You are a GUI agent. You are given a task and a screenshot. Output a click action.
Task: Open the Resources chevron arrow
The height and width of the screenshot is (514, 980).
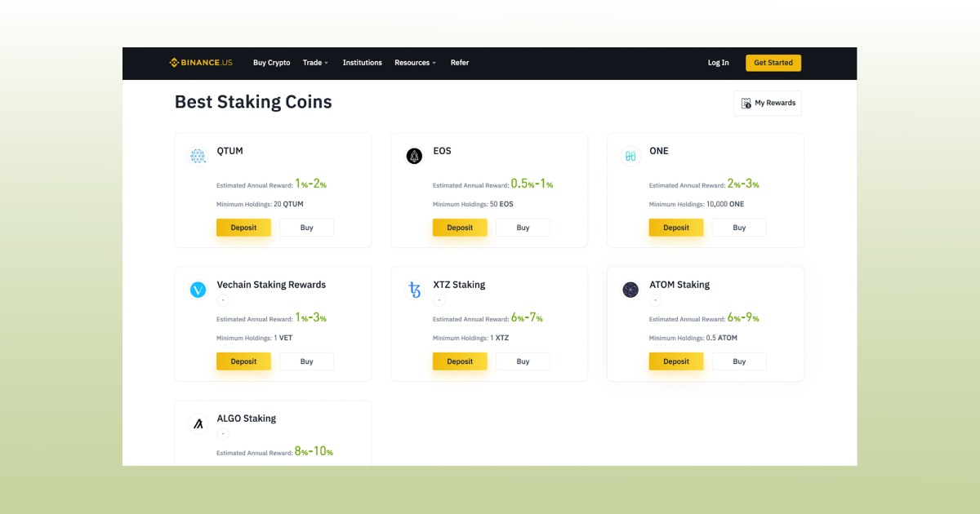click(x=434, y=63)
